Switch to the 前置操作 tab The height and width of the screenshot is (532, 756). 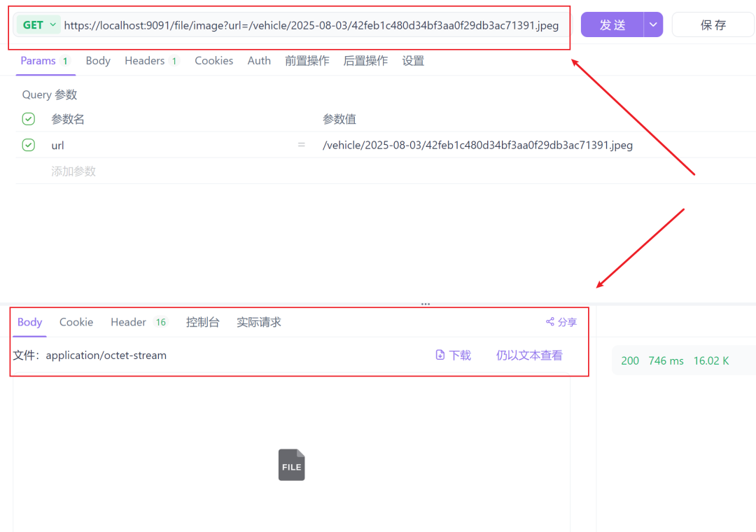(x=307, y=61)
